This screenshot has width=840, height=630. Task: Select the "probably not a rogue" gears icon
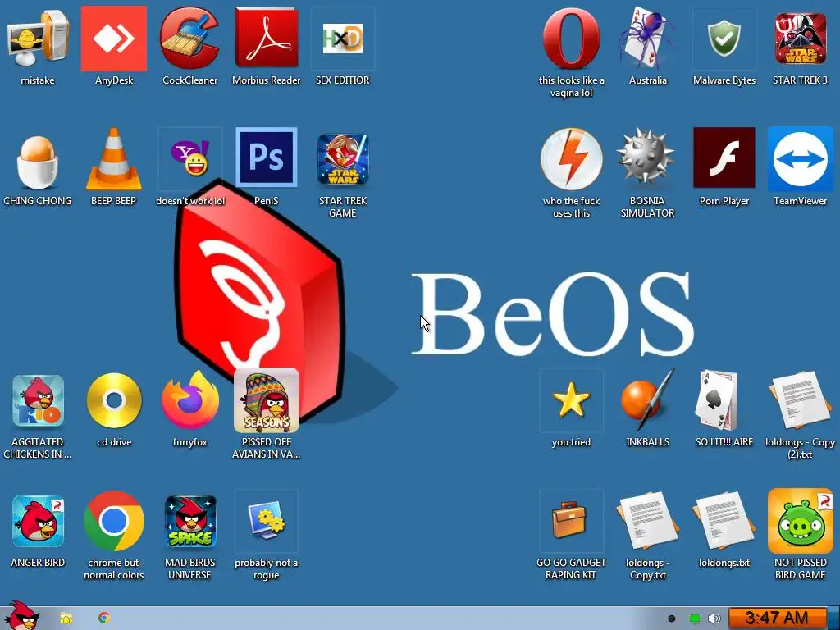(267, 519)
